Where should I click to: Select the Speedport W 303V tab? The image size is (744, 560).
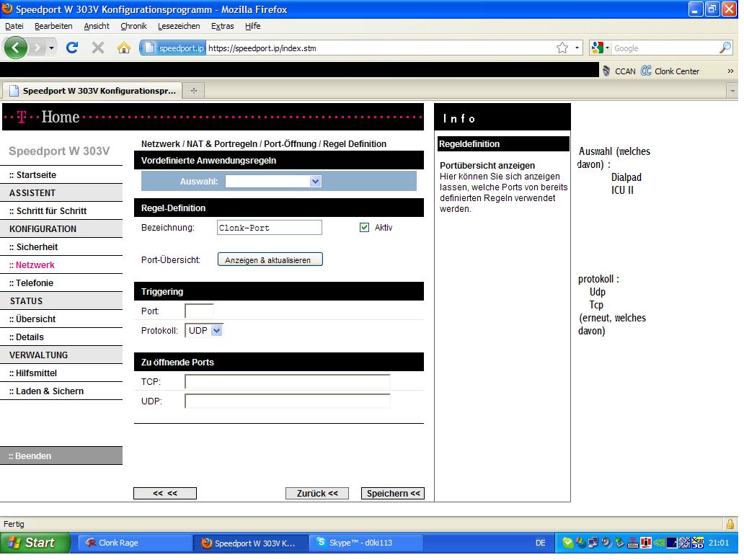click(x=92, y=91)
